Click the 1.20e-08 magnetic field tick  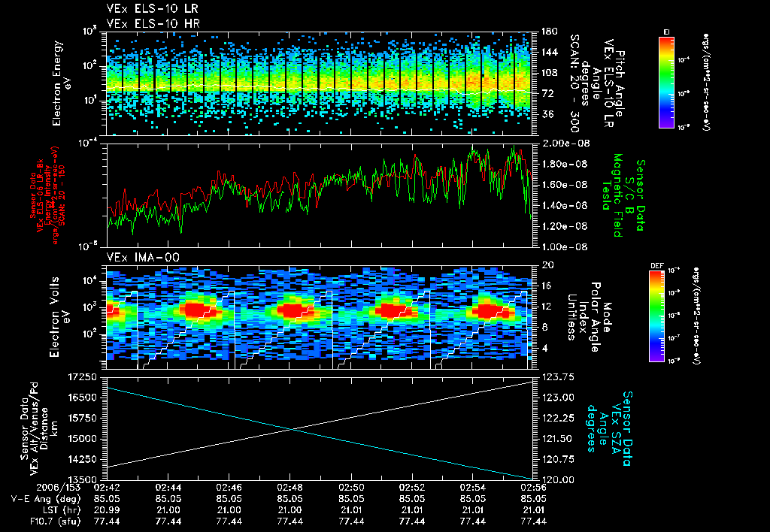point(564,226)
